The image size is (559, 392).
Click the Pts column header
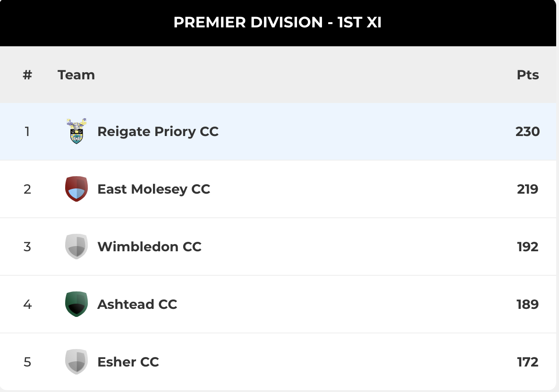[528, 75]
